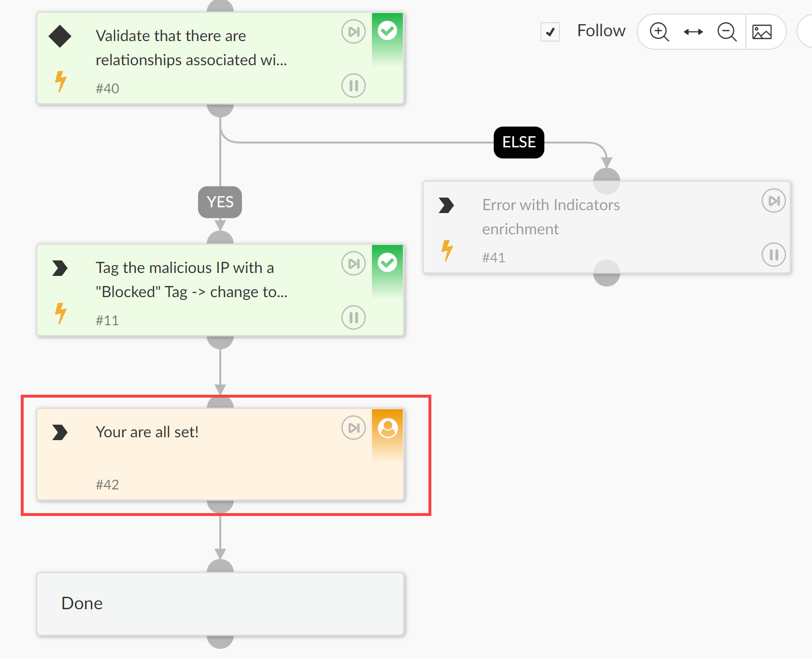Viewport: 812px width, 659px height.
Task: Click lightning bolt icon on task #41
Action: click(x=447, y=250)
